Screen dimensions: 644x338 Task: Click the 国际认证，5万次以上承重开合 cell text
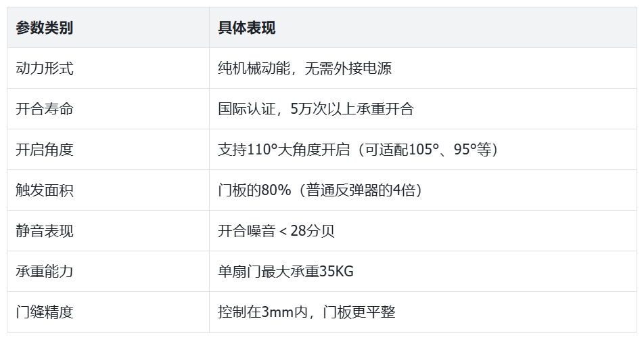coord(315,109)
